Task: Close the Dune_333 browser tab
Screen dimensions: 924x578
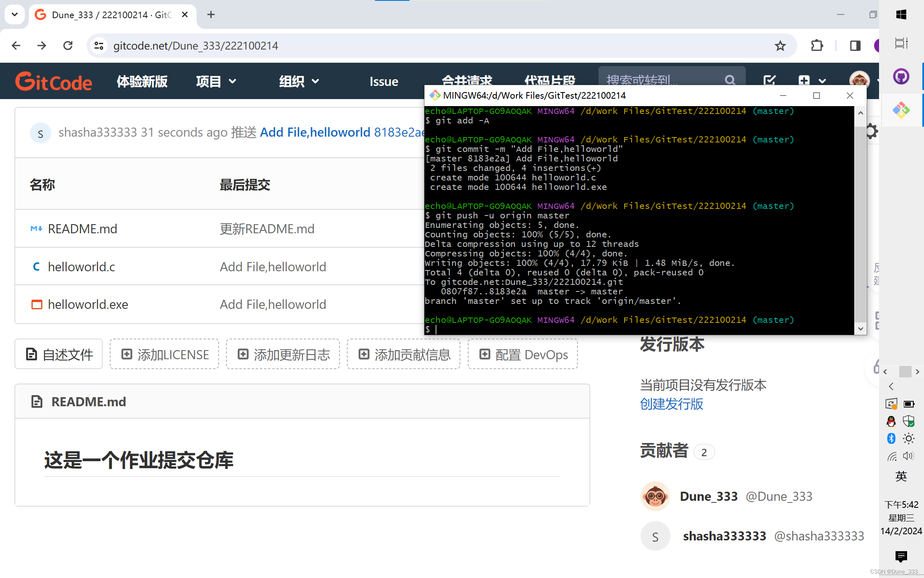Action: (x=185, y=15)
